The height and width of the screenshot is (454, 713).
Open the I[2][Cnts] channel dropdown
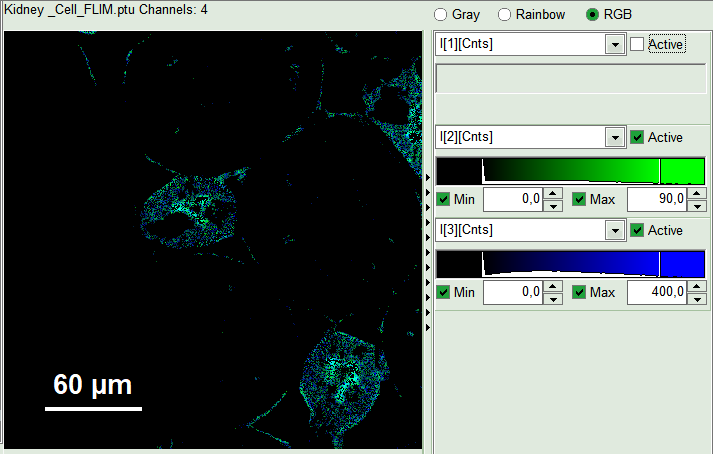[614, 137]
